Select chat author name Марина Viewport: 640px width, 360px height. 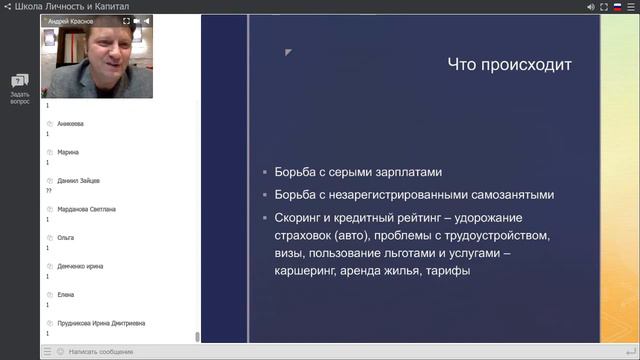tap(68, 152)
